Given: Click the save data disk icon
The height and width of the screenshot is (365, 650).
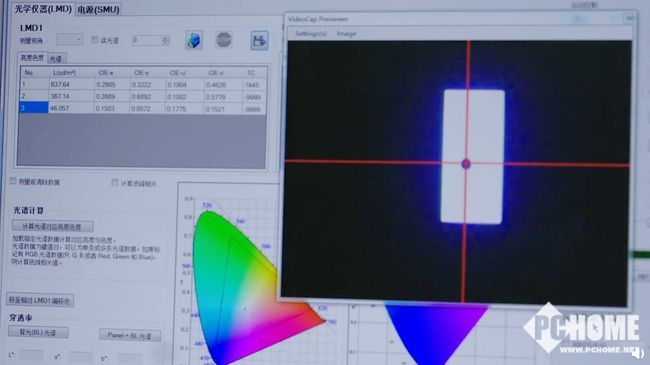Looking at the screenshot, I should (260, 41).
